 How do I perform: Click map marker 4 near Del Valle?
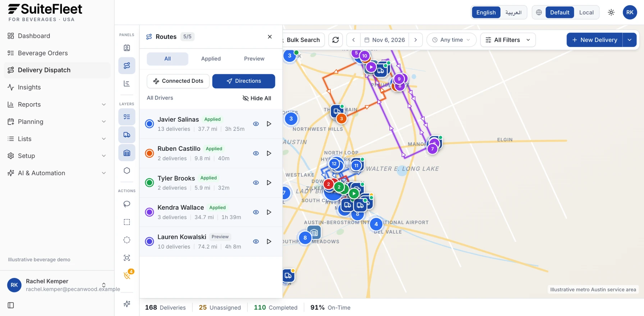[x=376, y=224]
